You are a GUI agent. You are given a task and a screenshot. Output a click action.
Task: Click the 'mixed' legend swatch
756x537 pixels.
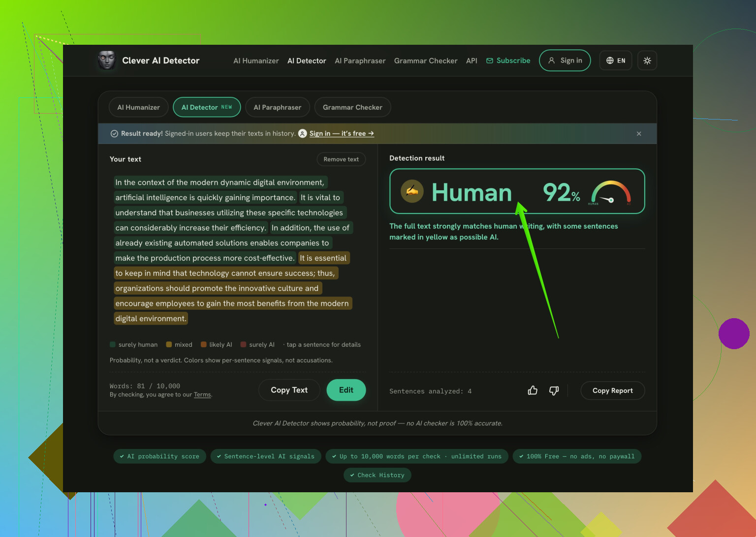[169, 344]
